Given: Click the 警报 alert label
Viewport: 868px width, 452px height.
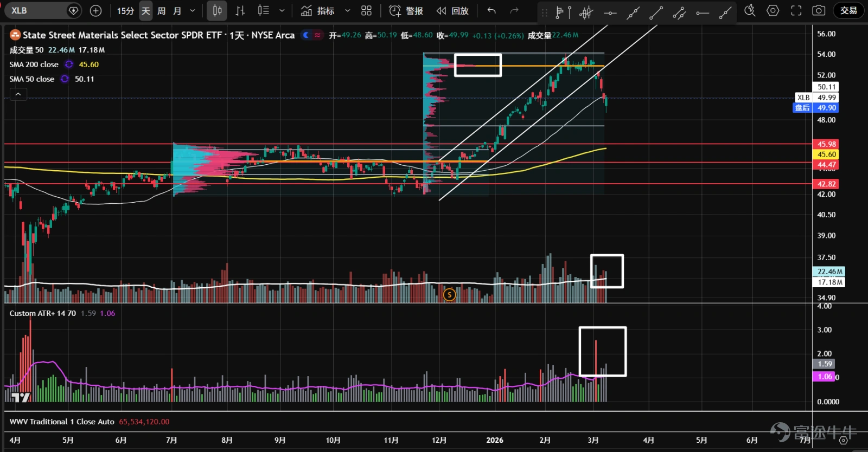Looking at the screenshot, I should pyautogui.click(x=414, y=11).
